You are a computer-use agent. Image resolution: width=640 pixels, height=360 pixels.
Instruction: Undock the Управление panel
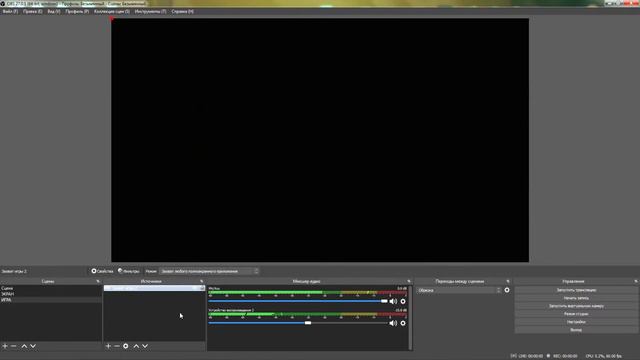tap(636, 281)
